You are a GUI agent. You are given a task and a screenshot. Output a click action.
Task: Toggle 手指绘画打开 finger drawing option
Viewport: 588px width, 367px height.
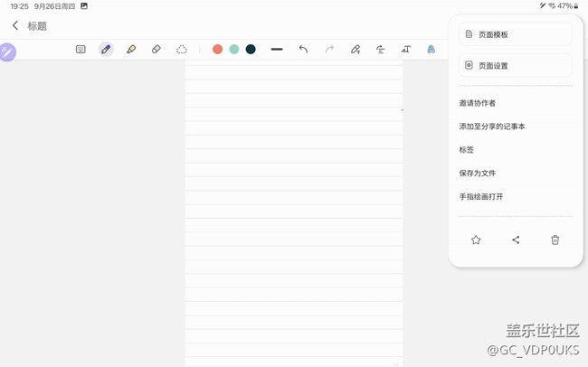tap(481, 197)
